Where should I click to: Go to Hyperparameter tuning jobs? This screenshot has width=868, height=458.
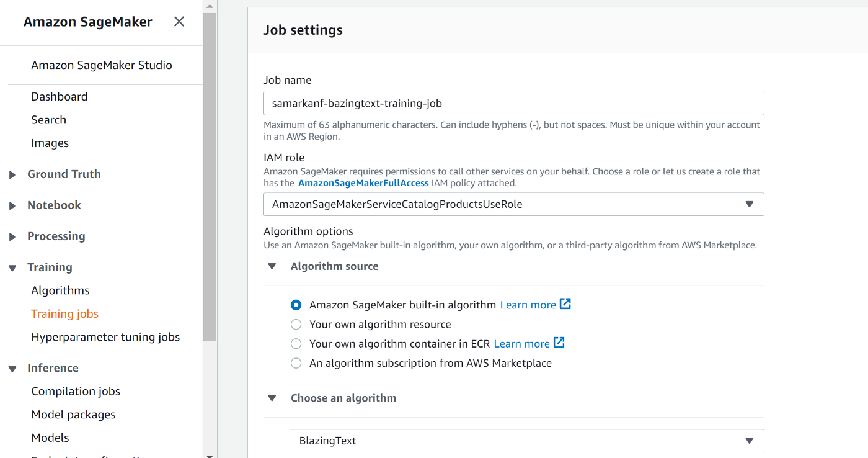105,337
